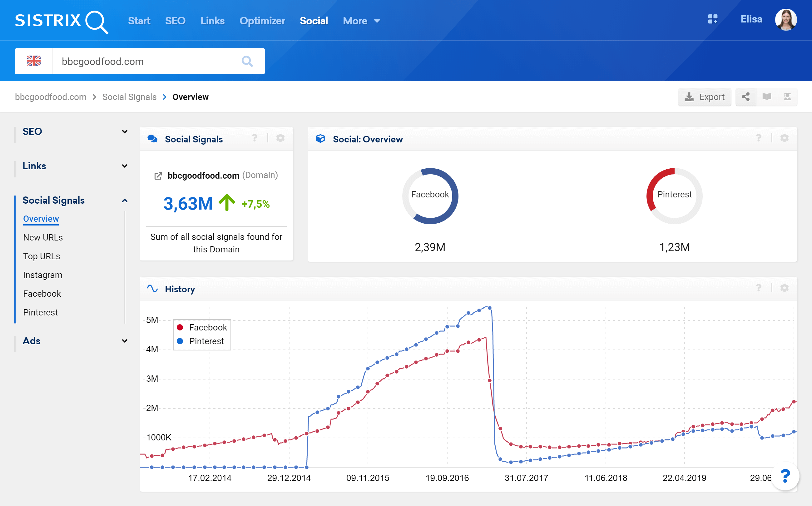Go to Start in top navigation
This screenshot has width=812, height=506.
coord(139,21)
